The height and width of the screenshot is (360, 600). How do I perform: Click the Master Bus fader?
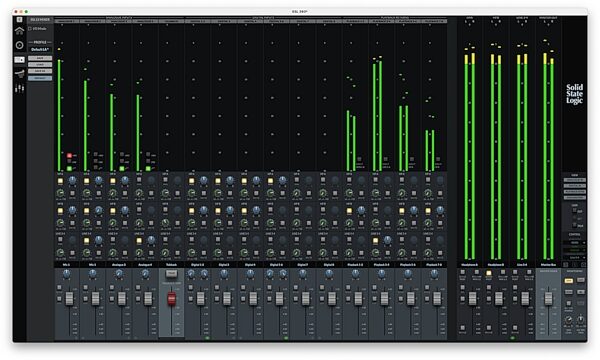point(548,299)
